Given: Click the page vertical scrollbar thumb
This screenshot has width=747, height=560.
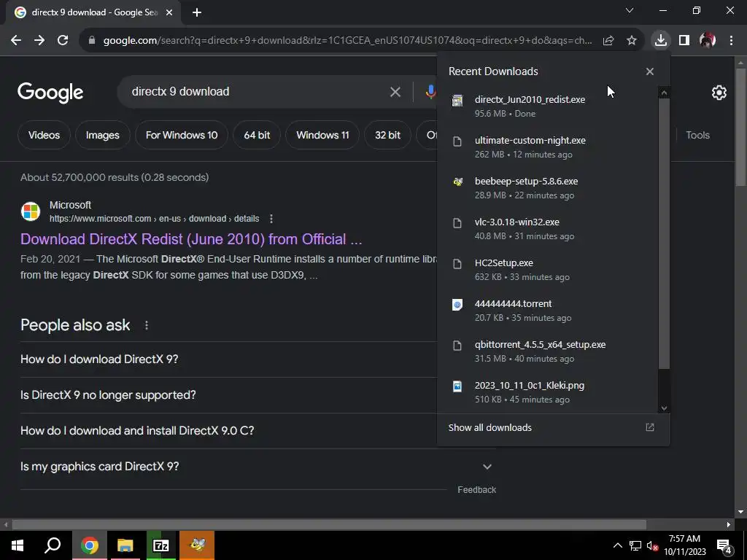Looking at the screenshot, I should [740, 127].
